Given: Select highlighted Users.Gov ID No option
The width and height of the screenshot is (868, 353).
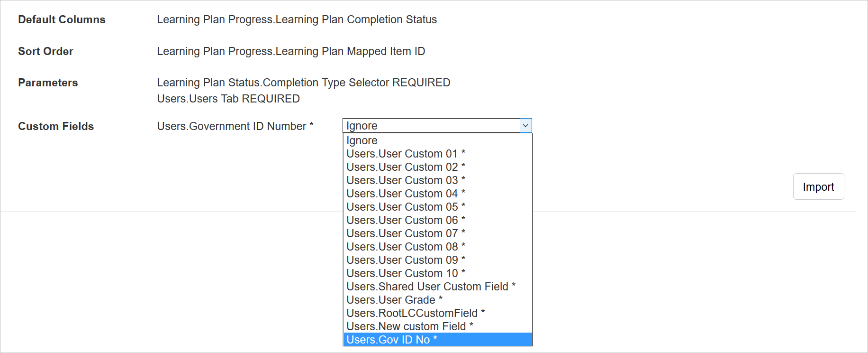Looking at the screenshot, I should [x=391, y=340].
